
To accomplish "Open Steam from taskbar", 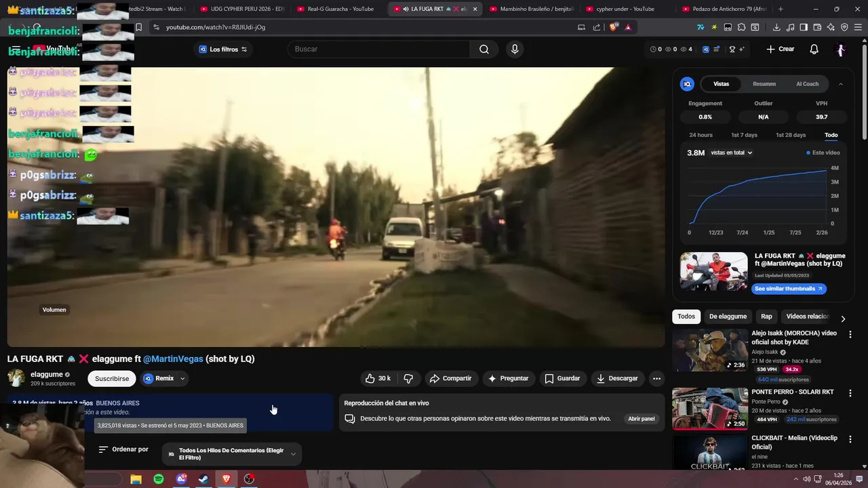I will [203, 479].
